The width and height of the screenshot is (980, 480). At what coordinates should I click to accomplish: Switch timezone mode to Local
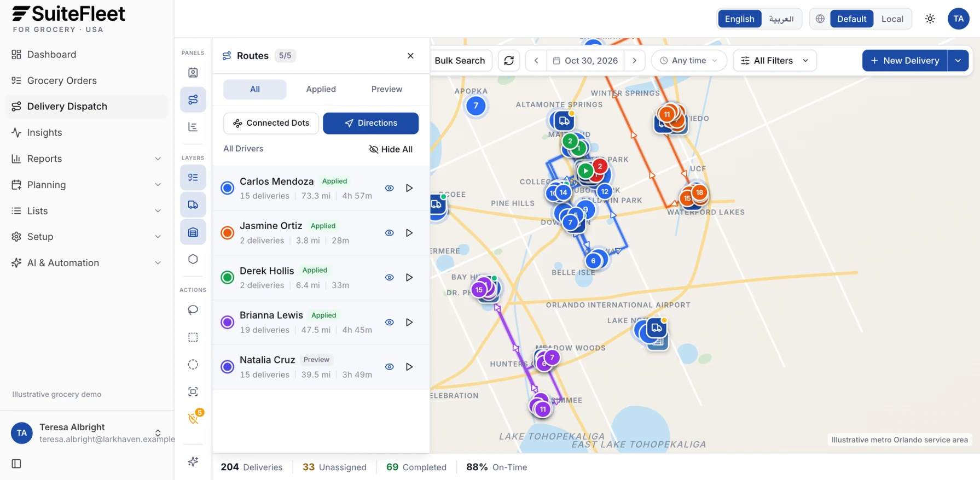coord(892,19)
